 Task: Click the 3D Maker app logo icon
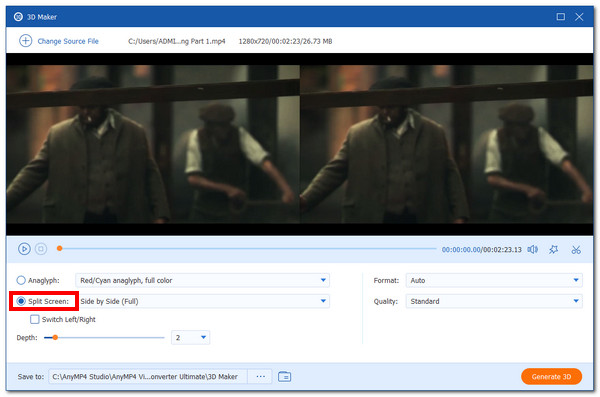point(18,16)
